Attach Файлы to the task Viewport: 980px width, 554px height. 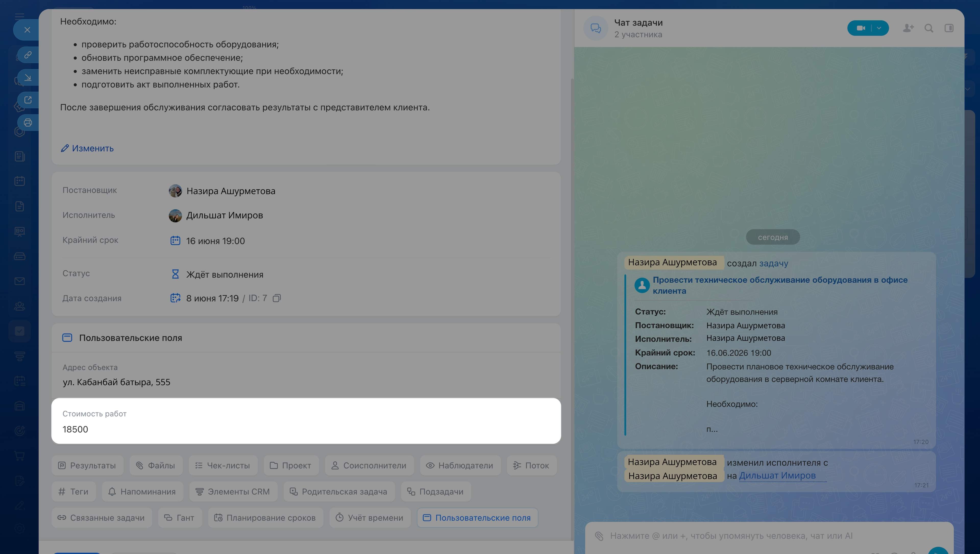point(156,465)
